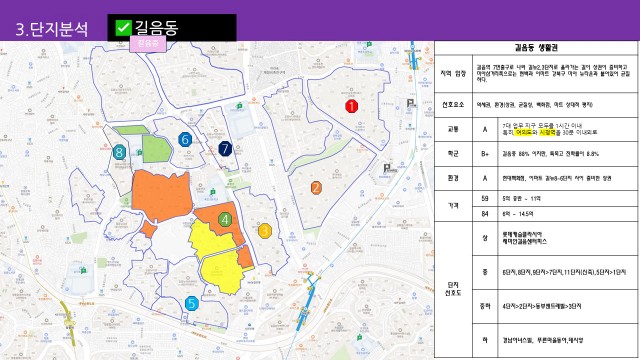Click the light blue marker number 5
Screen dimensions: 640x360
click(191, 304)
